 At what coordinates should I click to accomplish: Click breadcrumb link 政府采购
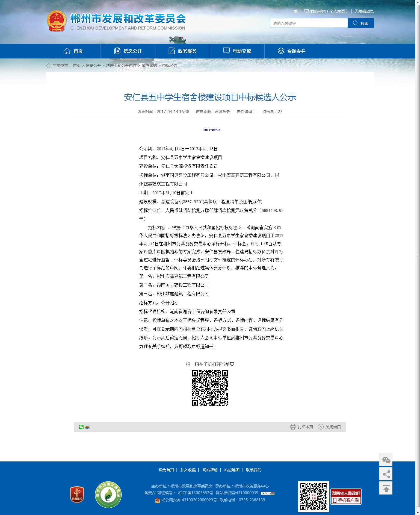pyautogui.click(x=149, y=66)
